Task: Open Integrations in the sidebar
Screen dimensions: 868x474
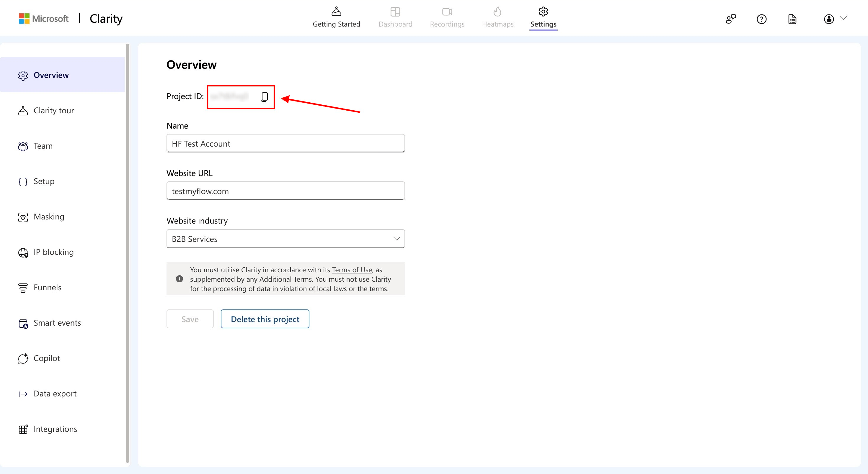Action: (x=62, y=429)
